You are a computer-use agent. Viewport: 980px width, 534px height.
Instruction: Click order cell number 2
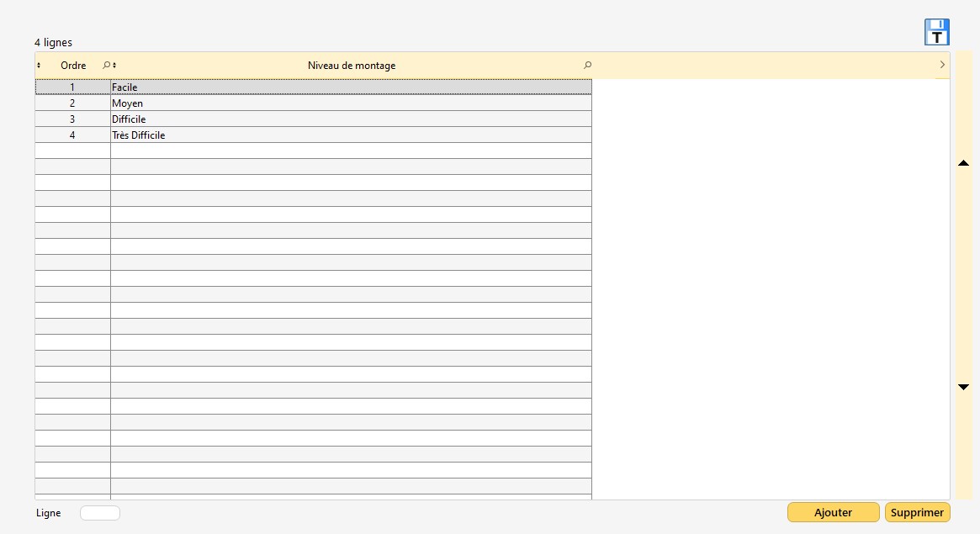tap(72, 103)
